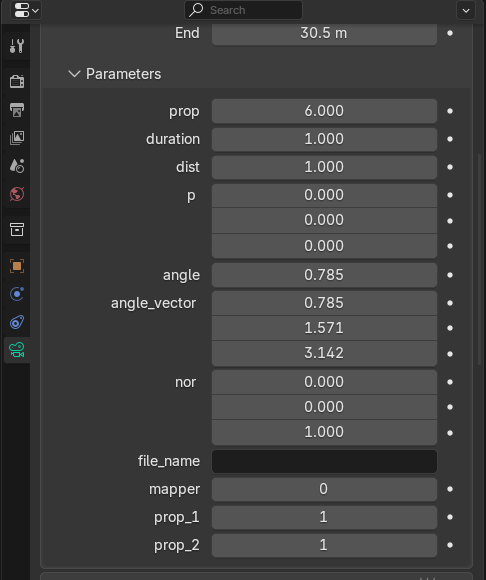Open the Output properties tab
The height and width of the screenshot is (580, 486).
click(x=17, y=110)
